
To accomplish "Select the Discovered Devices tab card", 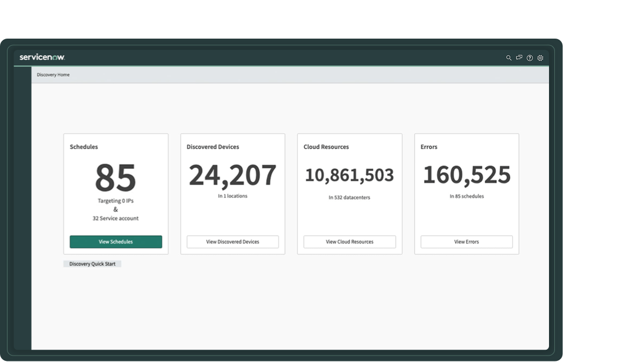I will [x=232, y=194].
